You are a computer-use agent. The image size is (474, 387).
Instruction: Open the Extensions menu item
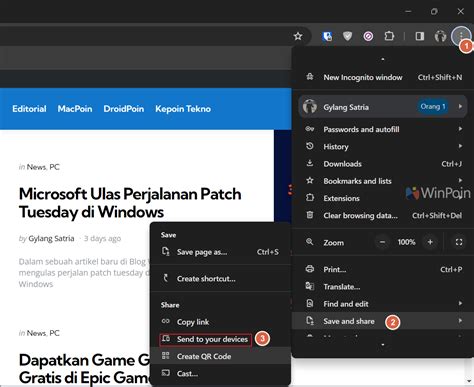(383, 198)
